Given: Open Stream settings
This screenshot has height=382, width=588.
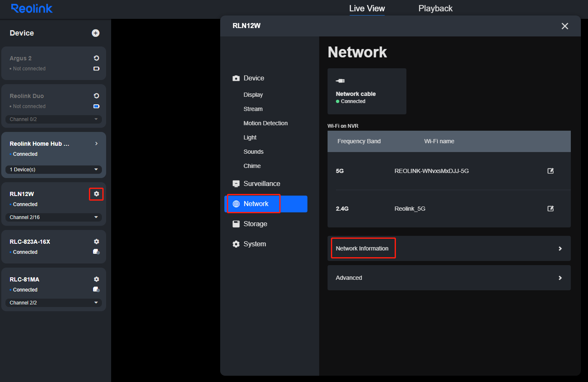Looking at the screenshot, I should click(x=253, y=109).
